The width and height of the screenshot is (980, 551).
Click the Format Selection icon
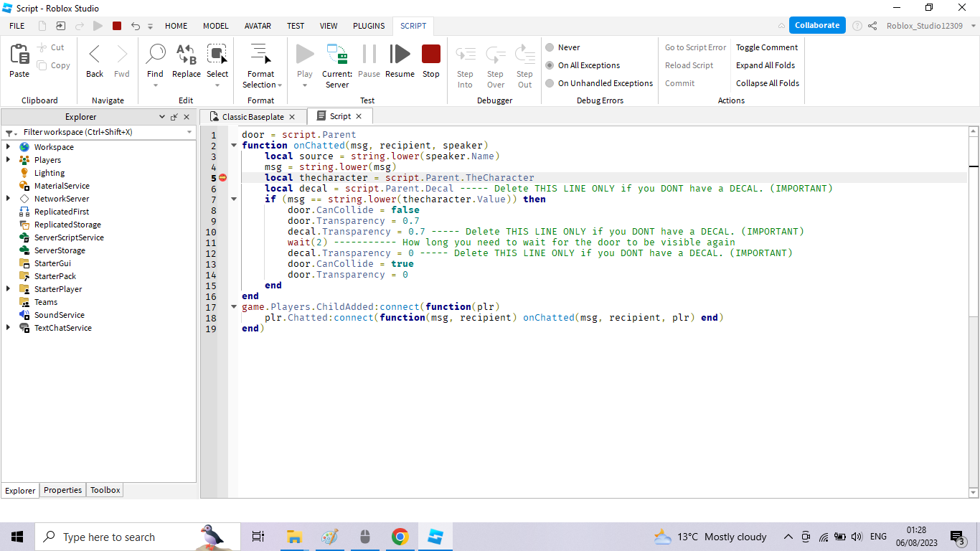[x=260, y=54]
